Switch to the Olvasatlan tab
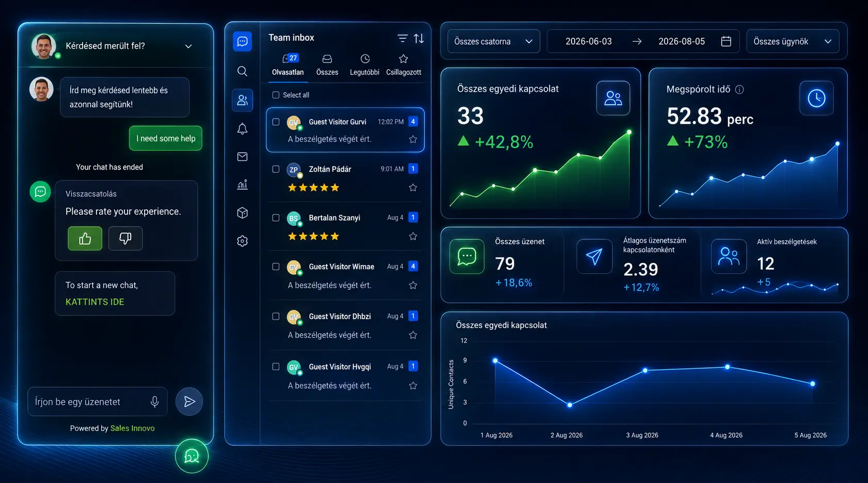 pos(288,66)
